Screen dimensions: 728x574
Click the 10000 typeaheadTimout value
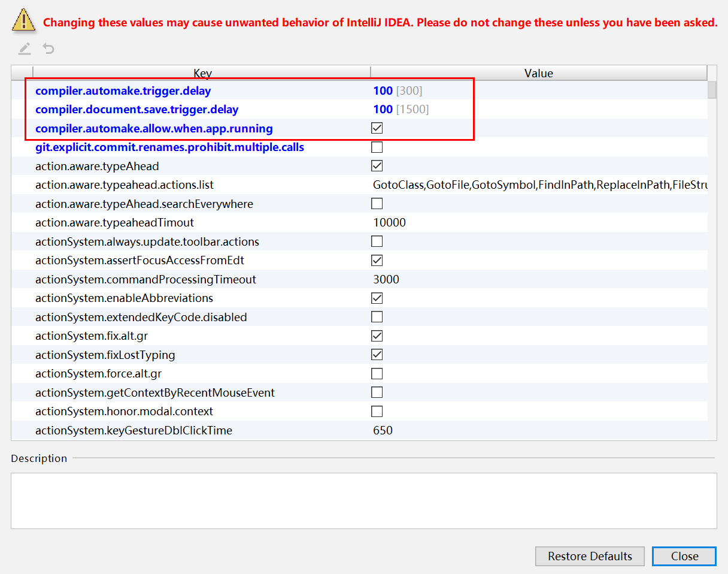(389, 222)
